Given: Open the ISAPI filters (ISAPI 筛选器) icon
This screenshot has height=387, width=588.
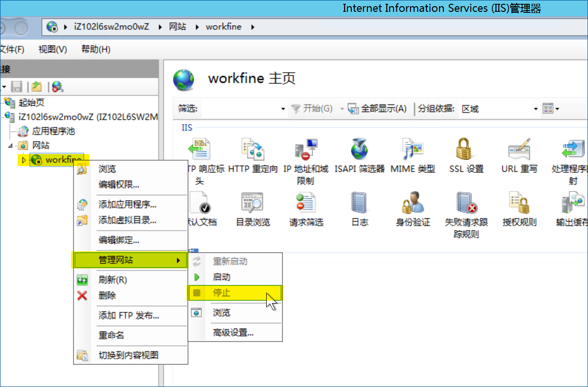Looking at the screenshot, I should coord(359,149).
